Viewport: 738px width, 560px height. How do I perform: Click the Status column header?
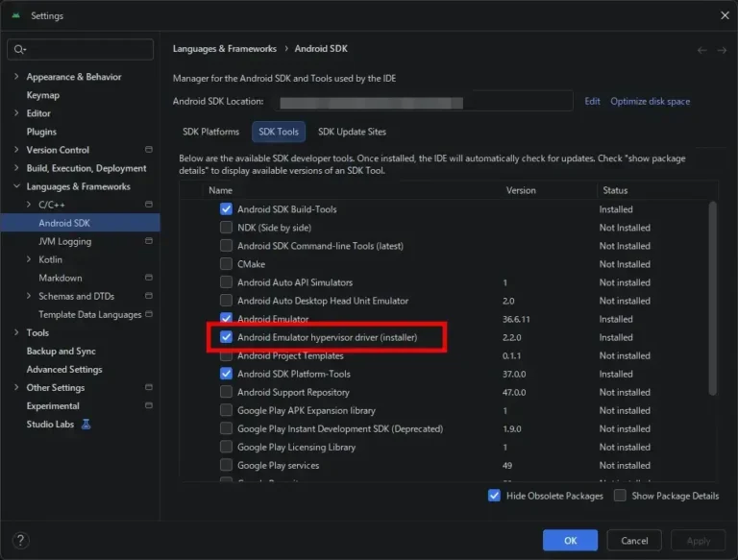pyautogui.click(x=615, y=190)
